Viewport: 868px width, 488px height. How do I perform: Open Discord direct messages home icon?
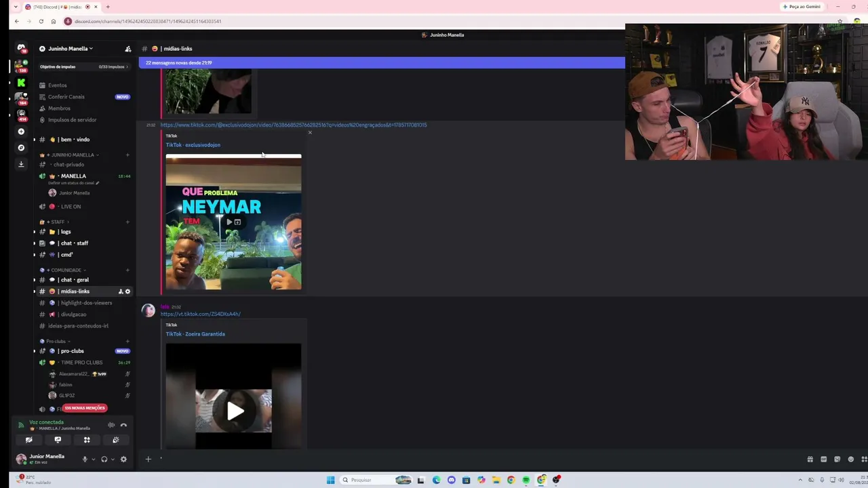tap(21, 49)
